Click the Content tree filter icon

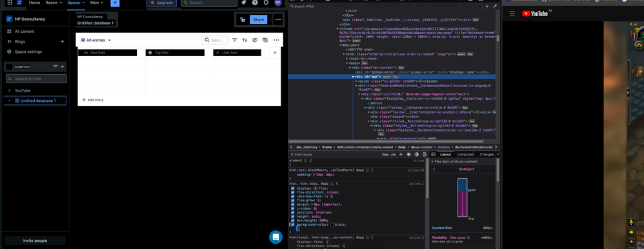pos(55,66)
